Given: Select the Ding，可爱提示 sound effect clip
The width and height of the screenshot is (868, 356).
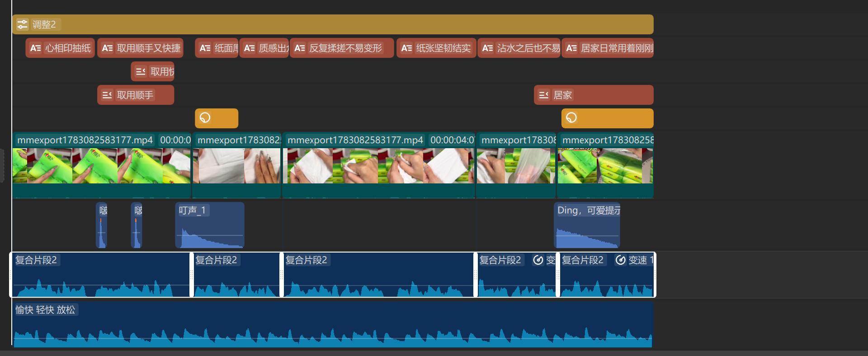Looking at the screenshot, I should click(587, 225).
